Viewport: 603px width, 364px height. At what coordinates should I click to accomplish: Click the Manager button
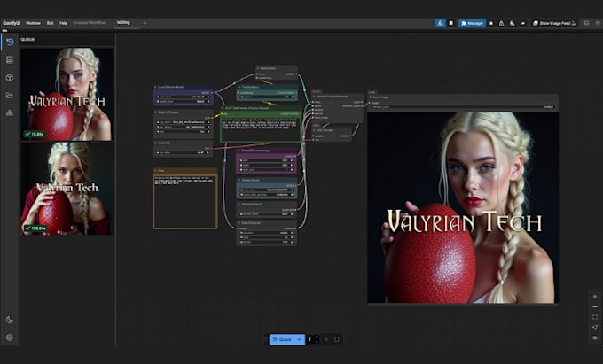472,22
